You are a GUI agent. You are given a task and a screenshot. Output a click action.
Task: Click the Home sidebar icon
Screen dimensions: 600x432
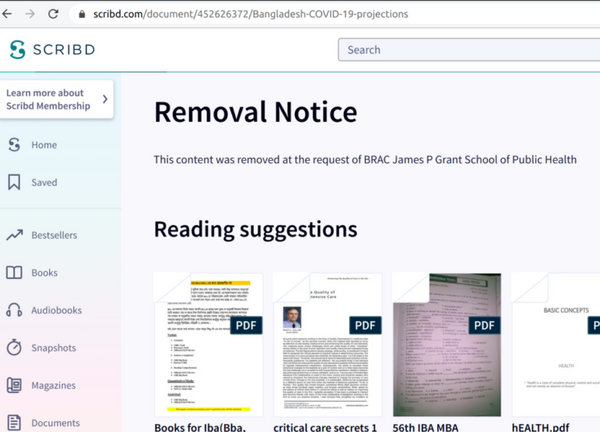click(x=14, y=145)
